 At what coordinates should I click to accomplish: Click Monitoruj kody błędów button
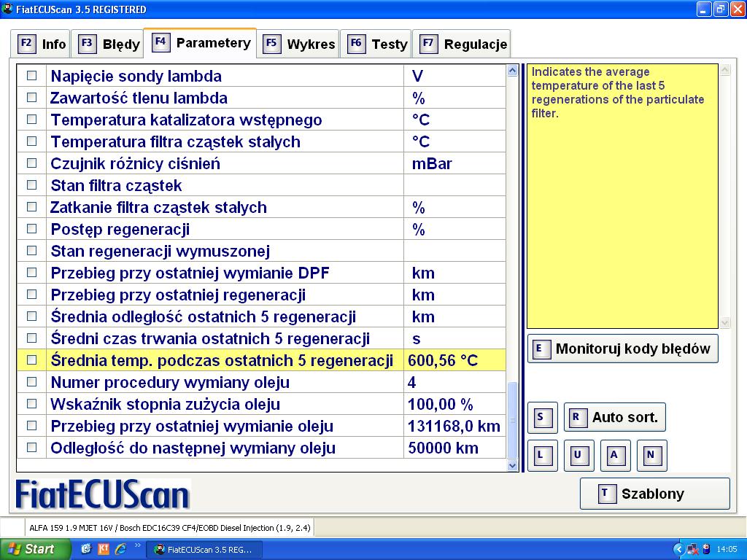tap(622, 349)
